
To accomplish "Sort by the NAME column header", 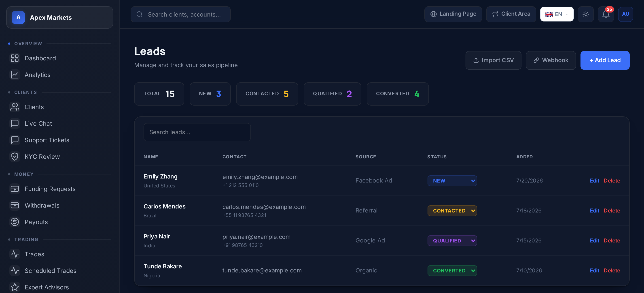I will [x=150, y=157].
